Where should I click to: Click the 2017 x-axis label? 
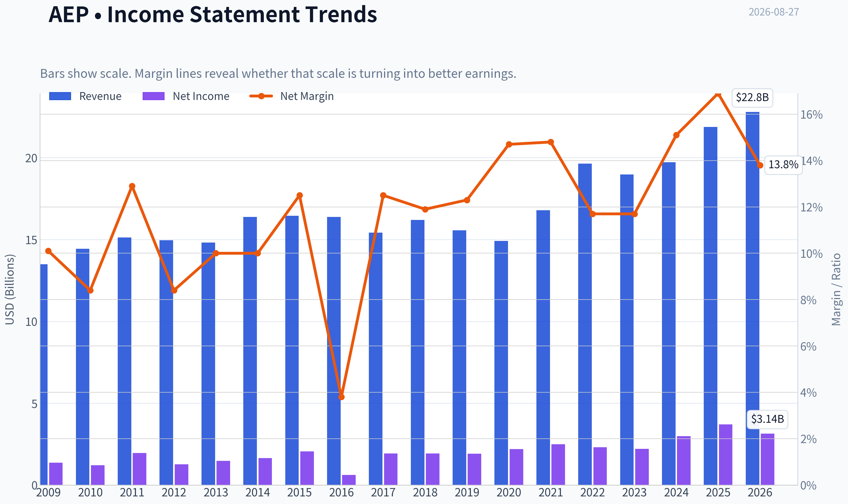pos(383,492)
